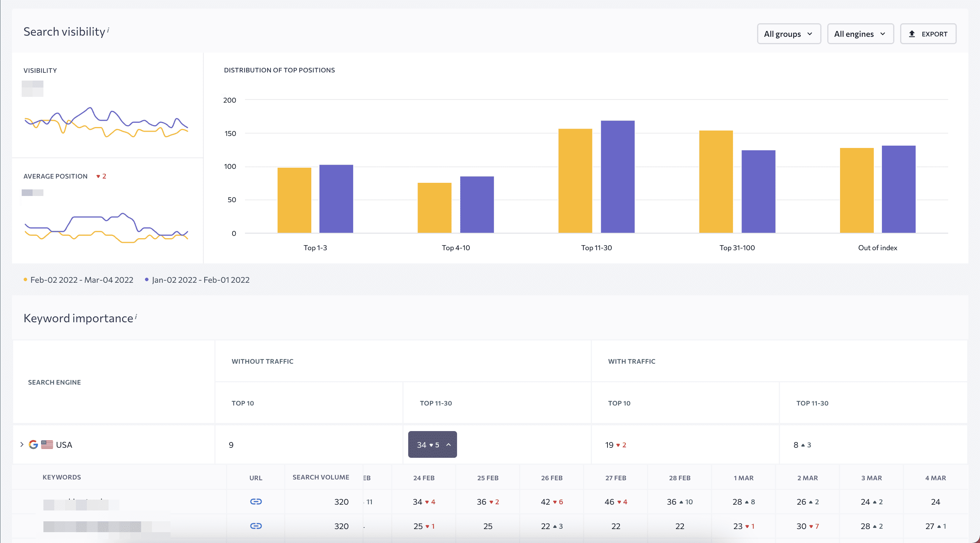Click the 30 ▾7 cell under 2 MAR
This screenshot has height=543, width=980.
tap(807, 526)
